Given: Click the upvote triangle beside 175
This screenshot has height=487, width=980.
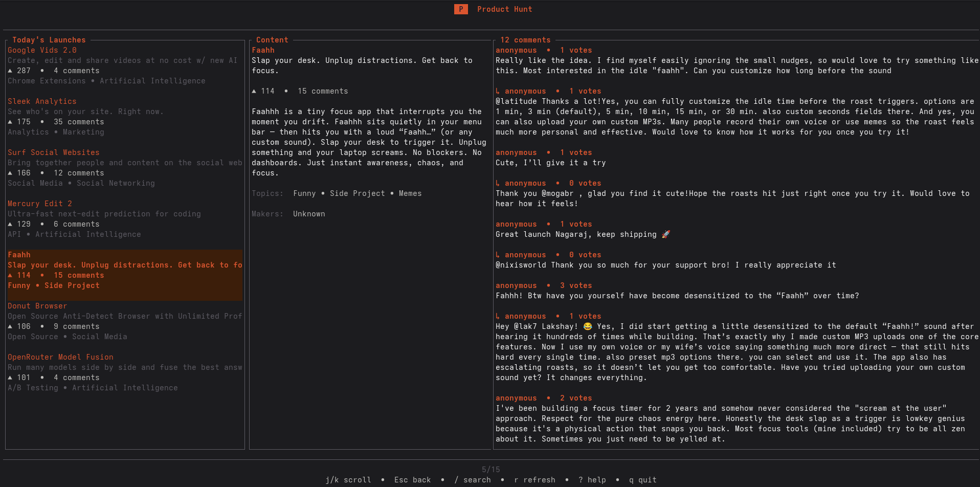Looking at the screenshot, I should click(10, 122).
